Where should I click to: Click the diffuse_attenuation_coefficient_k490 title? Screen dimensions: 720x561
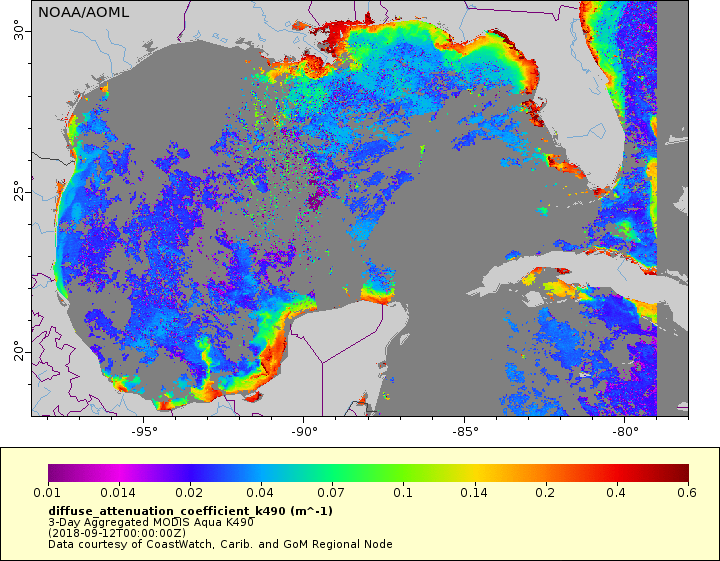(x=191, y=511)
